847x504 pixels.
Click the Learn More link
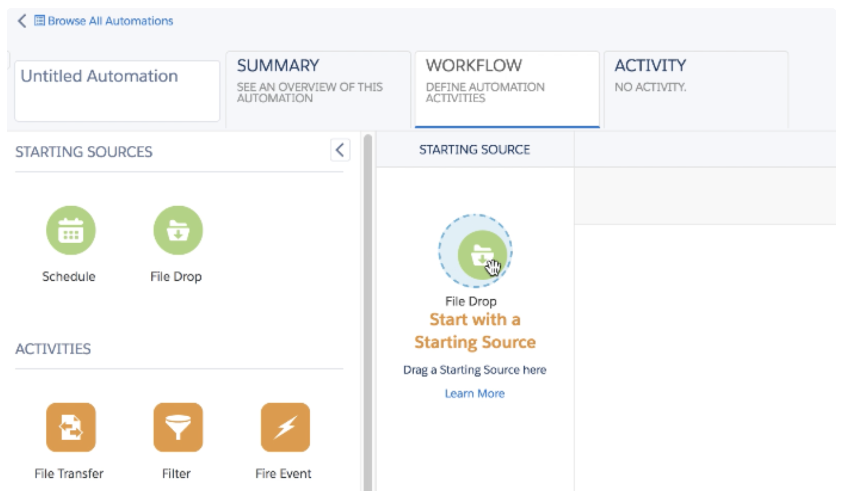[474, 393]
